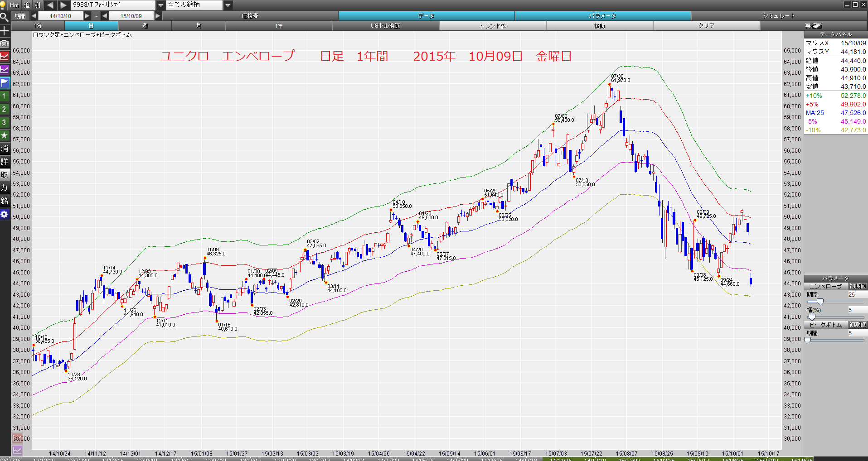Click the 削 (delete) button
The width and height of the screenshot is (868, 461).
(x=38, y=5)
